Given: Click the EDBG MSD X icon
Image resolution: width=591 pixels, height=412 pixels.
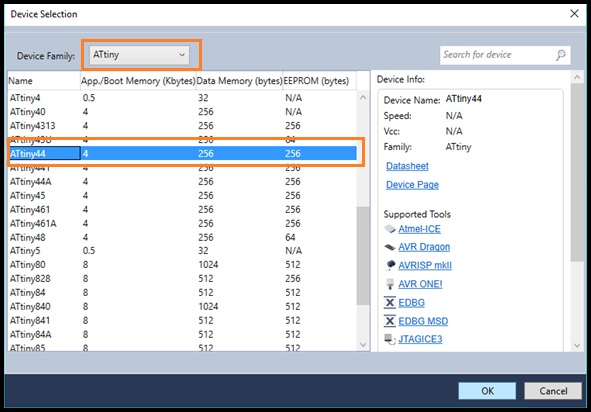Looking at the screenshot, I should coord(390,321).
